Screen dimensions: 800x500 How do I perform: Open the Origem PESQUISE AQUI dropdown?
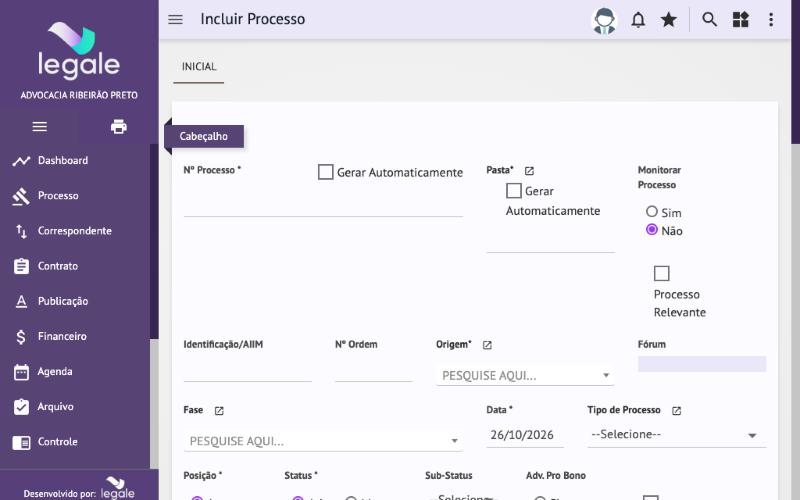pyautogui.click(x=524, y=376)
